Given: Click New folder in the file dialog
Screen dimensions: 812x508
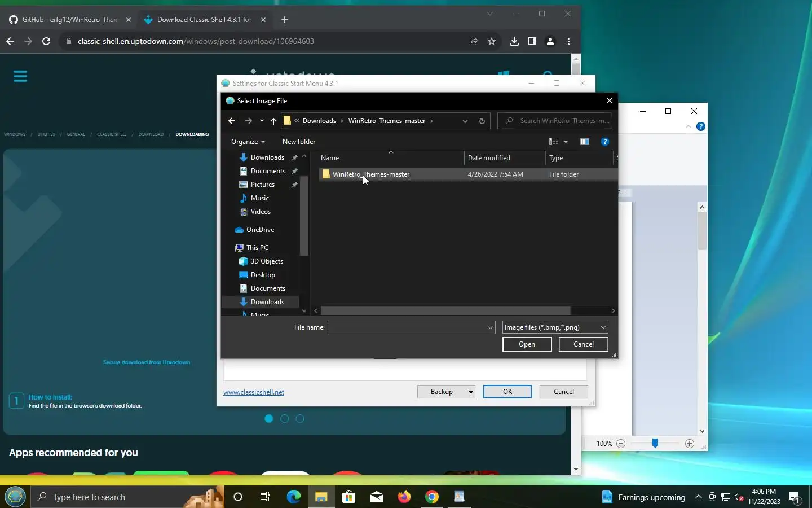Looking at the screenshot, I should coord(299,142).
